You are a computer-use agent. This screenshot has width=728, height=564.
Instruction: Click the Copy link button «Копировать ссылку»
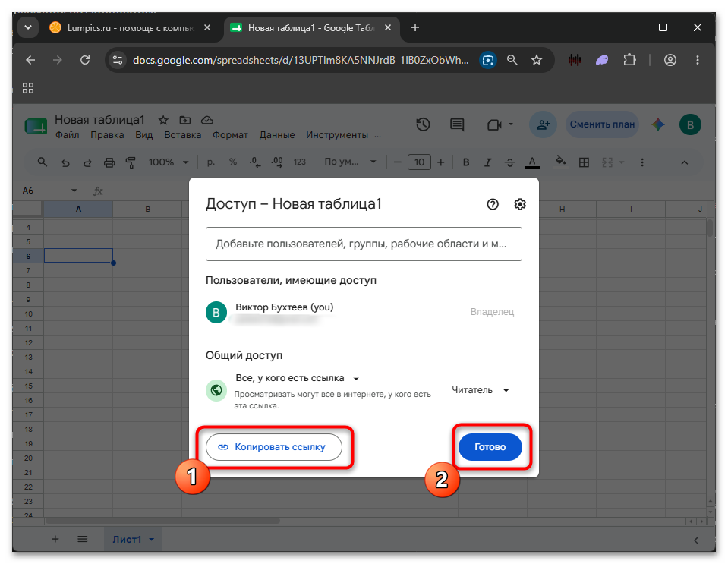[274, 447]
